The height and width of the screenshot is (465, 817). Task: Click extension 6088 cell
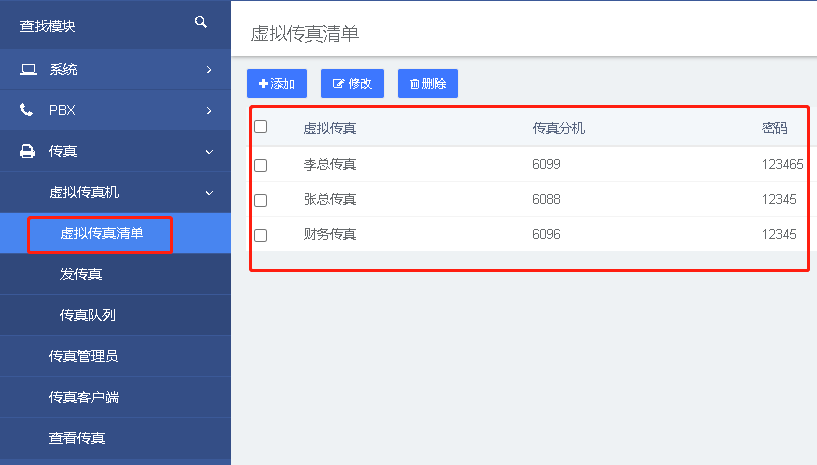point(546,200)
